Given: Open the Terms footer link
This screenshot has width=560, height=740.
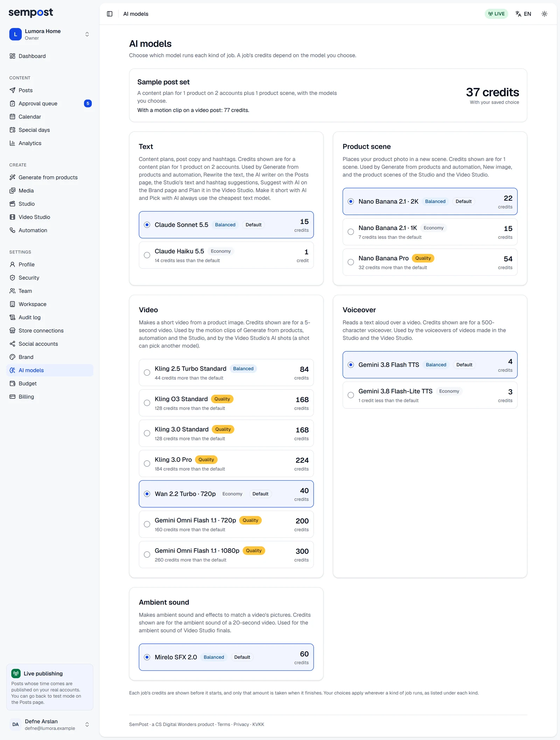Looking at the screenshot, I should click(x=224, y=724).
